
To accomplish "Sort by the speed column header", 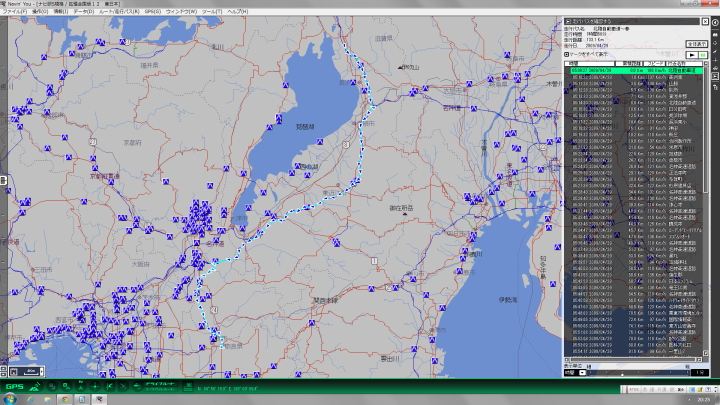I will click(x=654, y=63).
